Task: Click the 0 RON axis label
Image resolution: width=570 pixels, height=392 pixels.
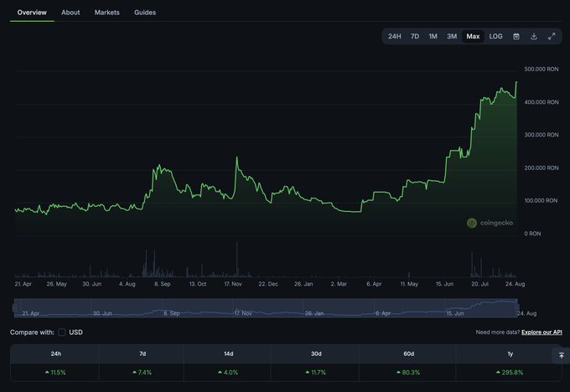Action: click(532, 234)
